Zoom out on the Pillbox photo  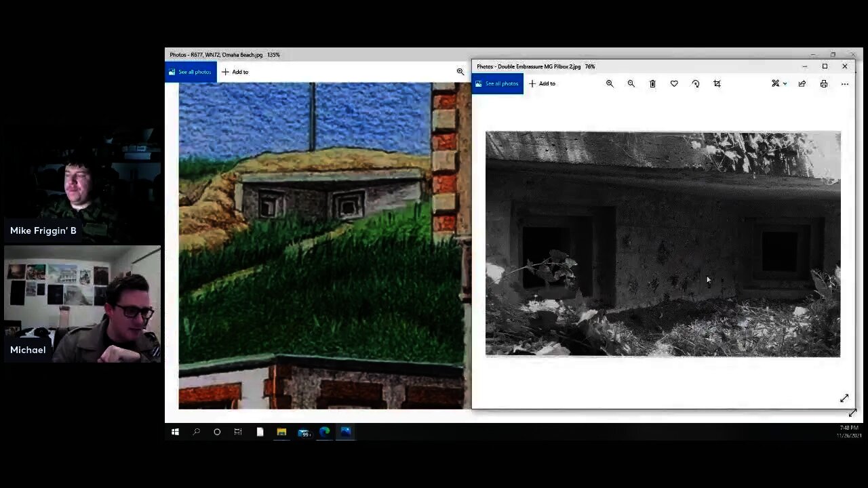tap(631, 83)
